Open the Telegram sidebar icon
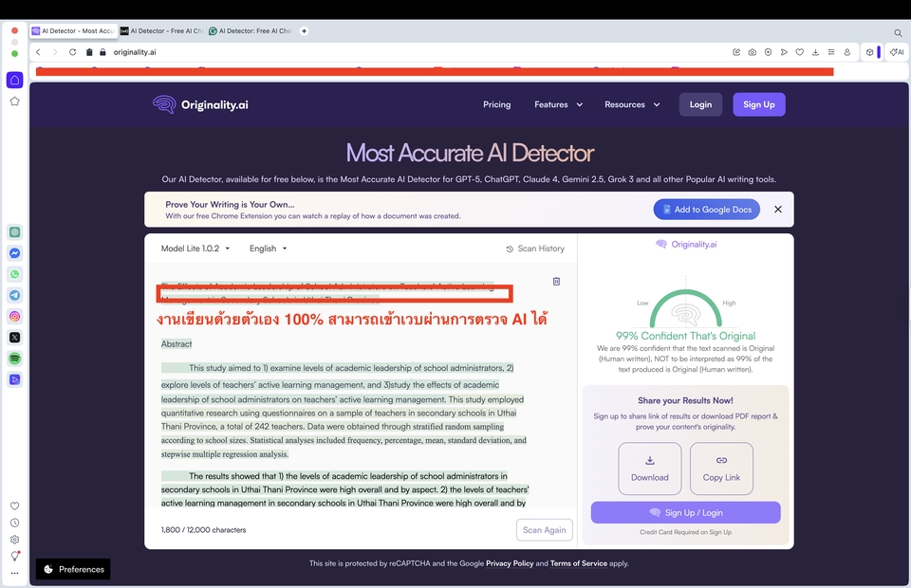The height and width of the screenshot is (588, 911). (x=15, y=295)
